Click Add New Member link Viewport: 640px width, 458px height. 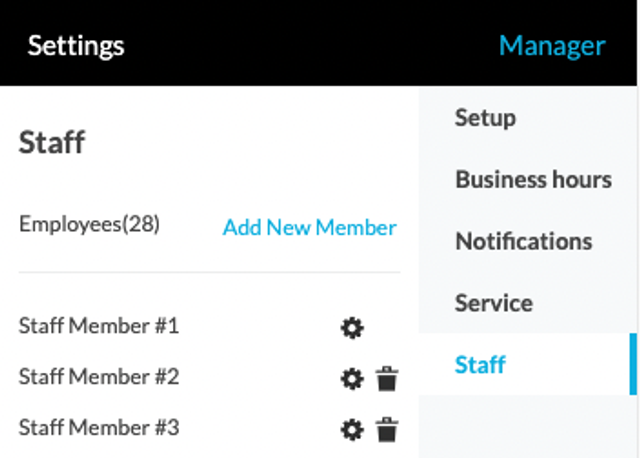[309, 227]
